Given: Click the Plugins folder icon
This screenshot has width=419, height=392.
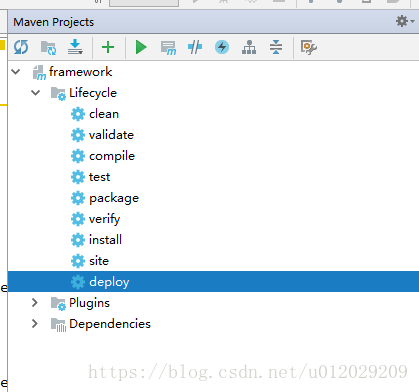Looking at the screenshot, I should [58, 304].
